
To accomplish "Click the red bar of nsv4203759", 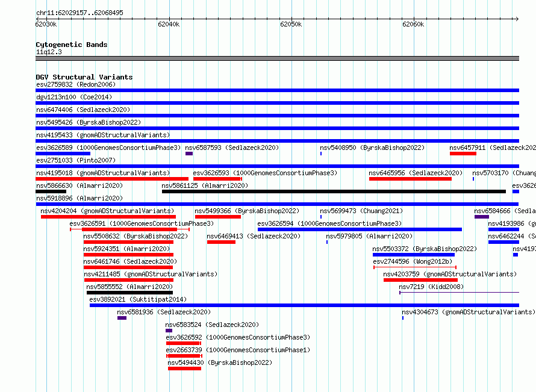I will (x=420, y=280).
